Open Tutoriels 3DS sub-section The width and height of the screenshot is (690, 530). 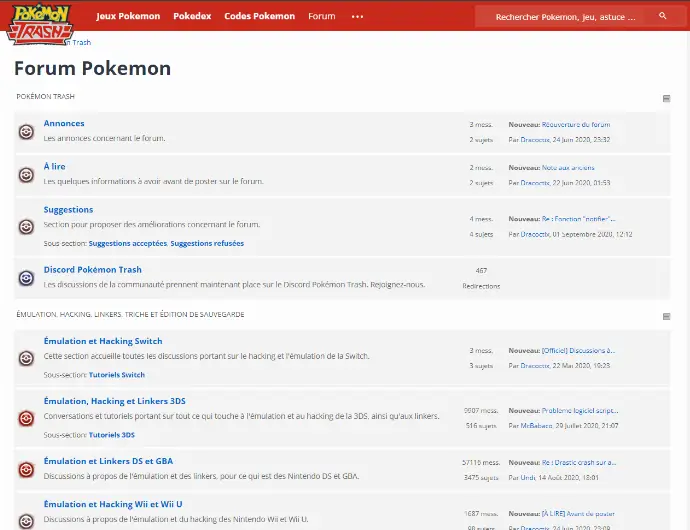pos(112,435)
